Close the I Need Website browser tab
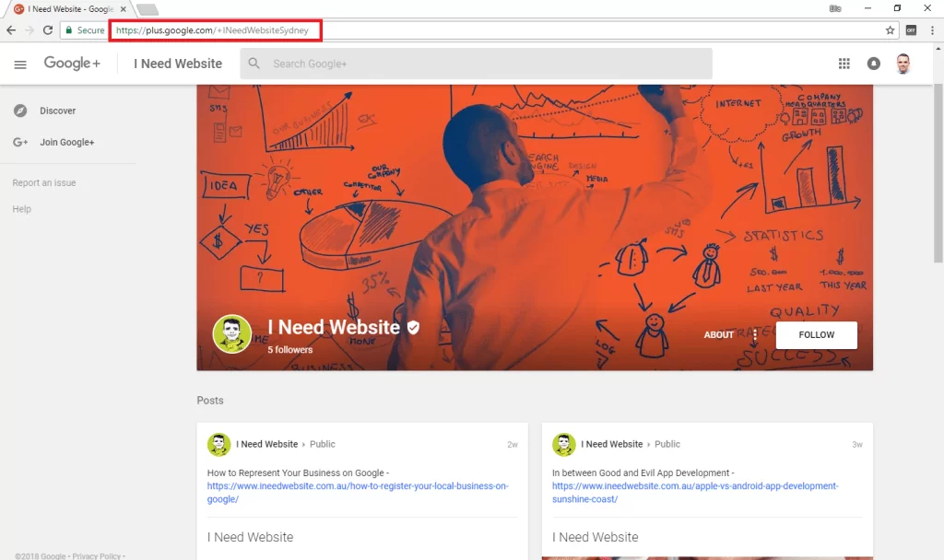Screen dimensions: 944x560 (x=123, y=9)
